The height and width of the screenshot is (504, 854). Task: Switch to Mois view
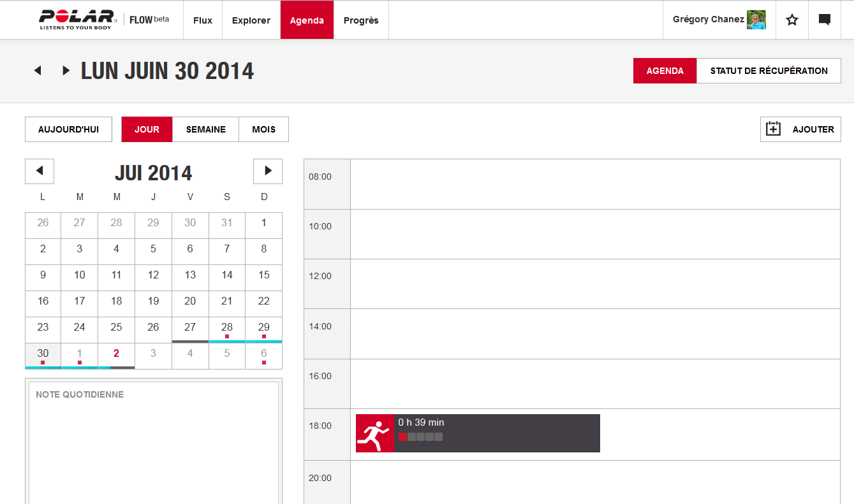coord(263,129)
